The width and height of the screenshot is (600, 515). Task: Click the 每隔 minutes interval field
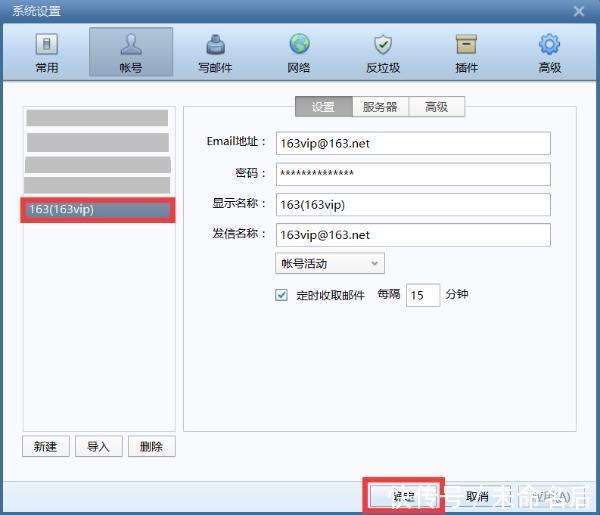pos(423,295)
